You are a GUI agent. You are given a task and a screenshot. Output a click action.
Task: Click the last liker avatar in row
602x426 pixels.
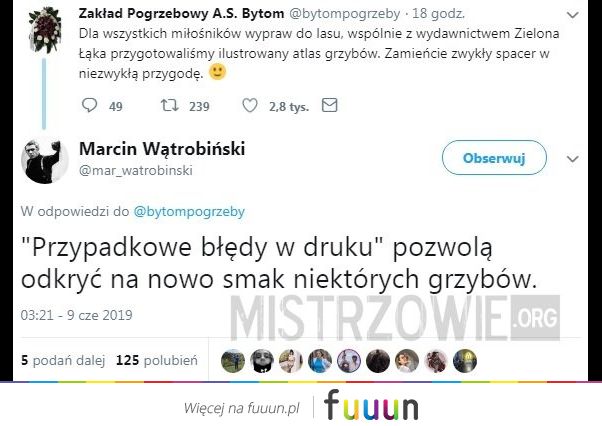pos(465,361)
